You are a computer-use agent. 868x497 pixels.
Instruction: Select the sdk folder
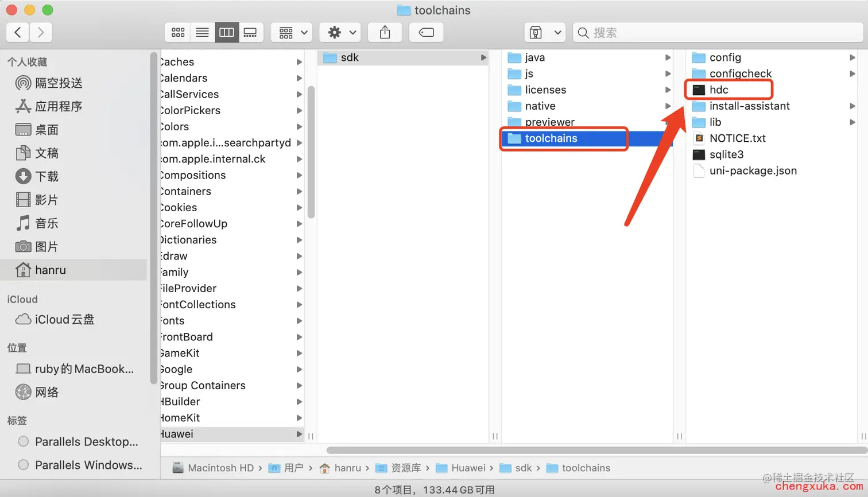coord(403,57)
